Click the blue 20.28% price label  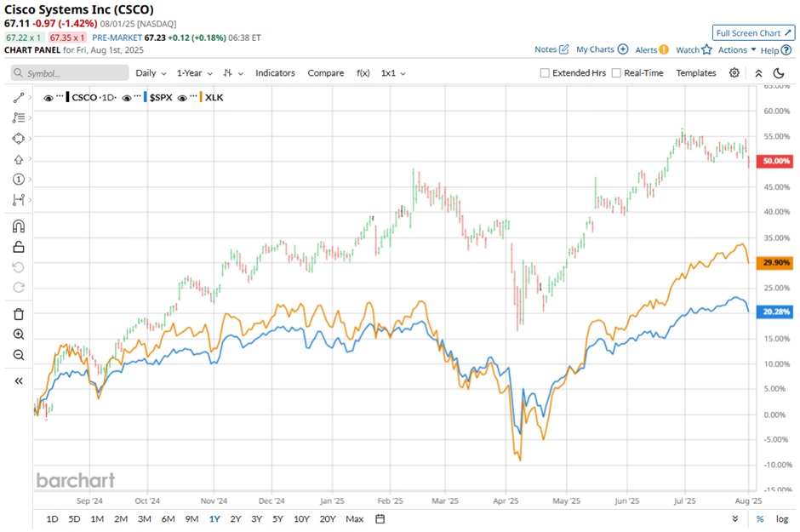pyautogui.click(x=775, y=312)
